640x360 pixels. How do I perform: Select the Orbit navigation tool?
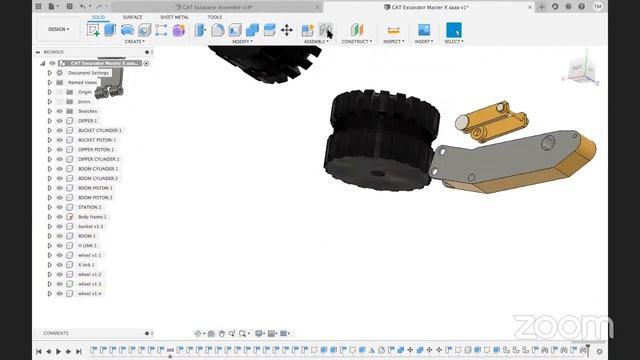[x=198, y=333]
